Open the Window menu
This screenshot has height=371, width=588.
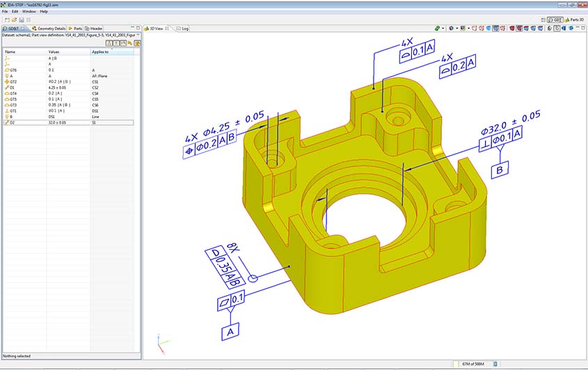29,12
